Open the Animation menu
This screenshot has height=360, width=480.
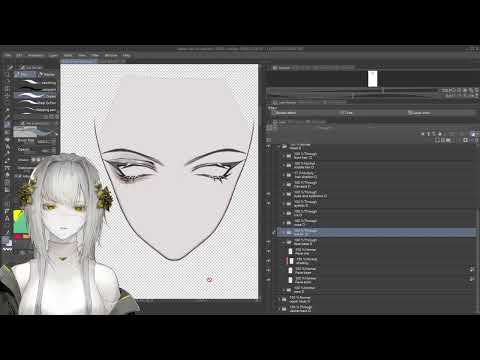click(36, 55)
